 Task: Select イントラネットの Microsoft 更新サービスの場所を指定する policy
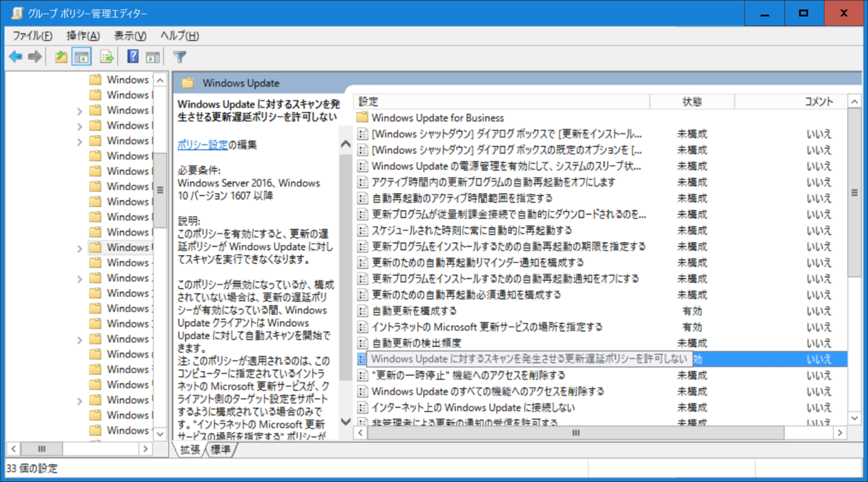pos(487,327)
